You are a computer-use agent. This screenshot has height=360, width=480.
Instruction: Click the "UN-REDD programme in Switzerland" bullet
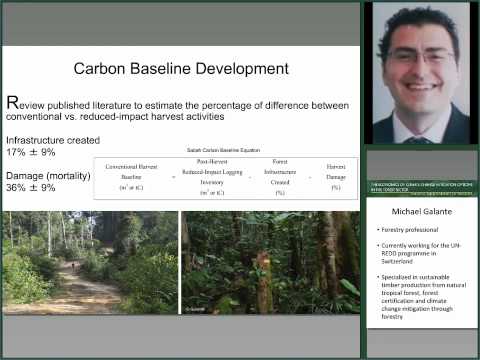click(419, 253)
